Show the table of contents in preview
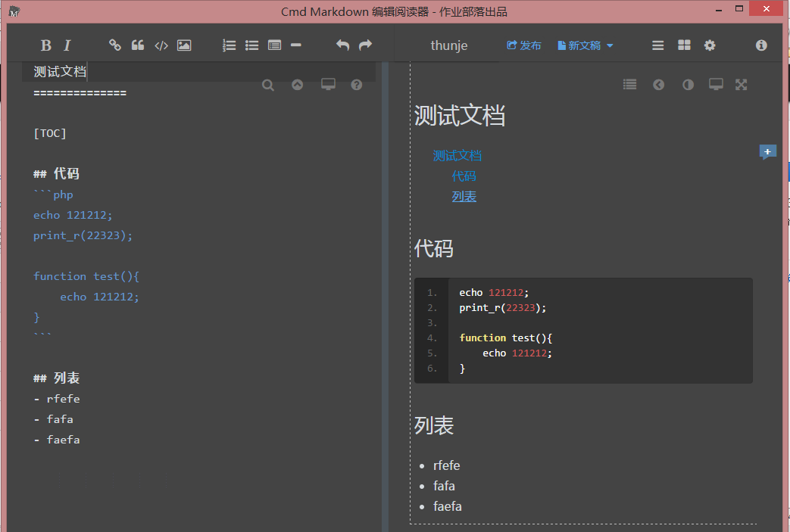 [629, 85]
